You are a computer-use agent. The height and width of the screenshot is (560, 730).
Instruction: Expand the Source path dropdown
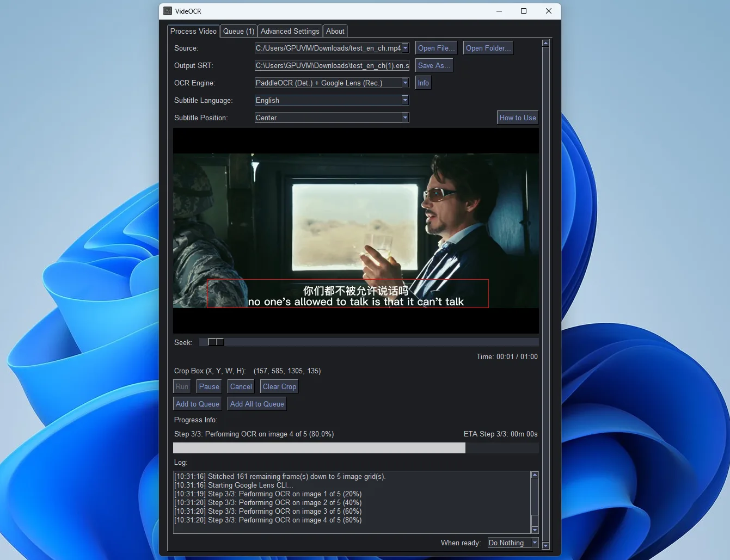(x=405, y=48)
